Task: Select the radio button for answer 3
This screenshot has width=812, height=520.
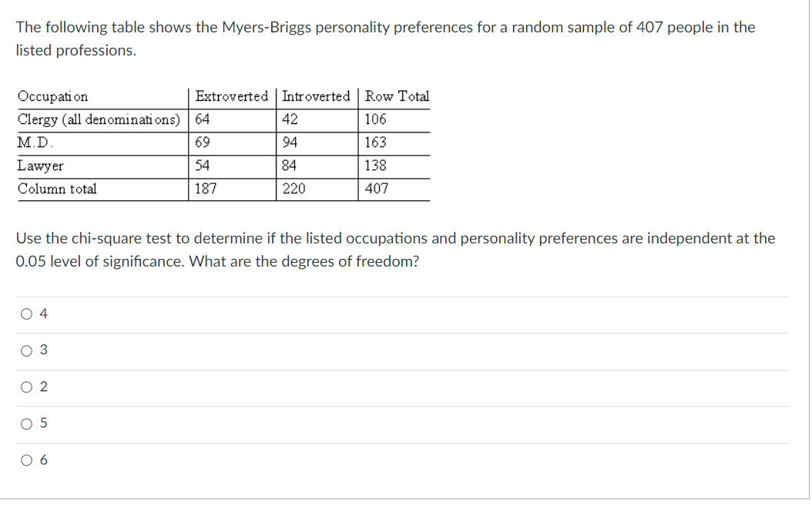Action: (x=25, y=350)
